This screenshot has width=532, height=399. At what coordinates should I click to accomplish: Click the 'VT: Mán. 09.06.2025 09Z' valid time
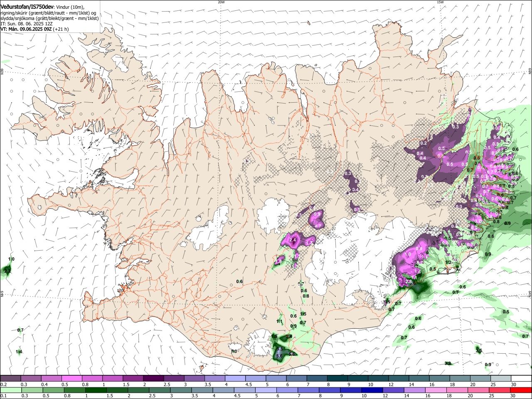coord(26,29)
